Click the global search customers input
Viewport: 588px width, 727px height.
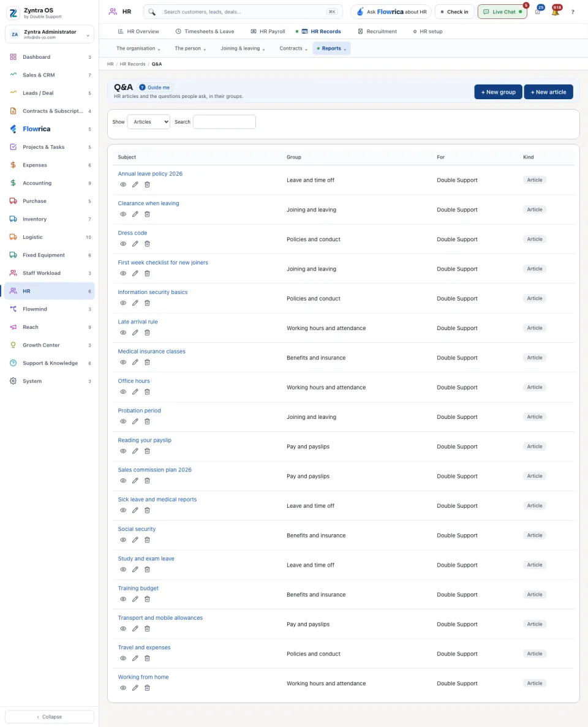click(243, 12)
